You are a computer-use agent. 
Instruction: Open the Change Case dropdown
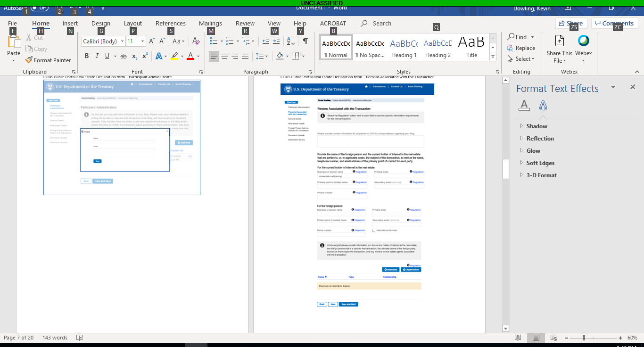(x=179, y=41)
